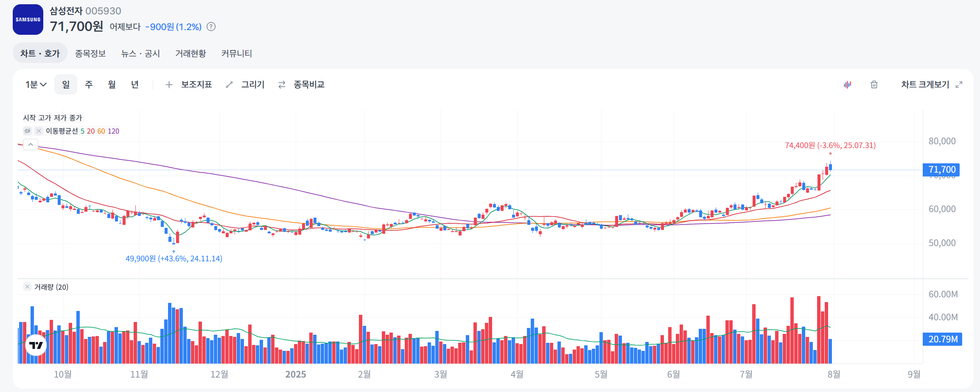Change chart type with candlestick icon
Image resolution: width=980 pixels, height=392 pixels.
[847, 85]
